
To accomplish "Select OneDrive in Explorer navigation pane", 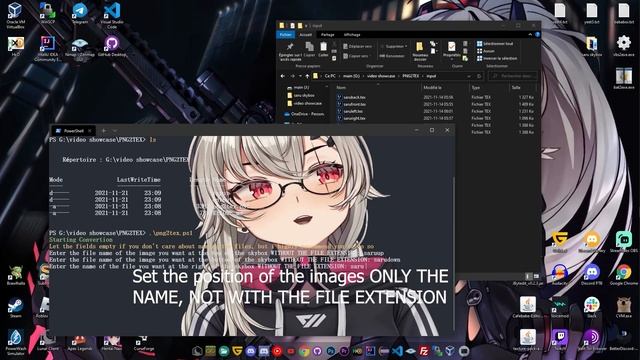I will click(x=304, y=114).
